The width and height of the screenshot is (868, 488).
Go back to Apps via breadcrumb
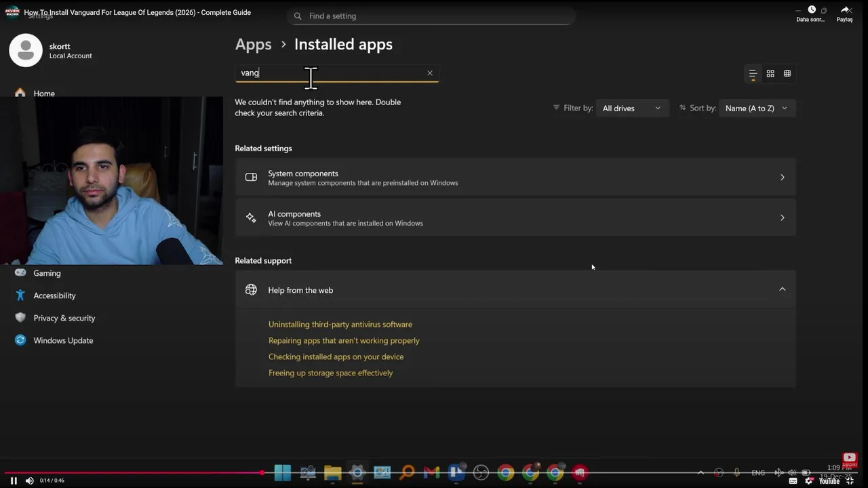click(253, 45)
